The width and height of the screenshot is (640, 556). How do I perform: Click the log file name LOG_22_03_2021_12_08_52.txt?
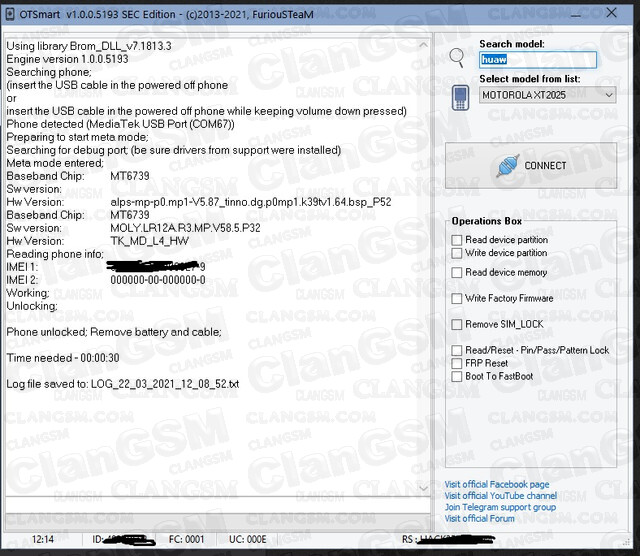[x=165, y=384]
